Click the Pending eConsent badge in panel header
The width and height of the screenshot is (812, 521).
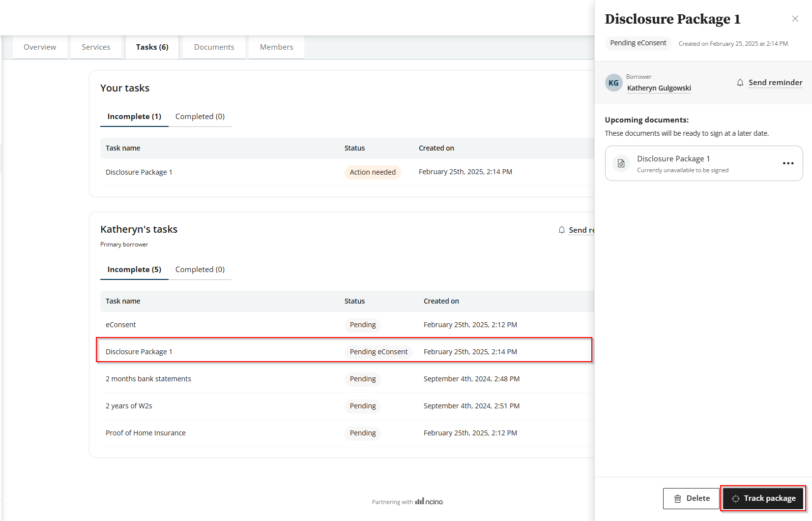638,43
